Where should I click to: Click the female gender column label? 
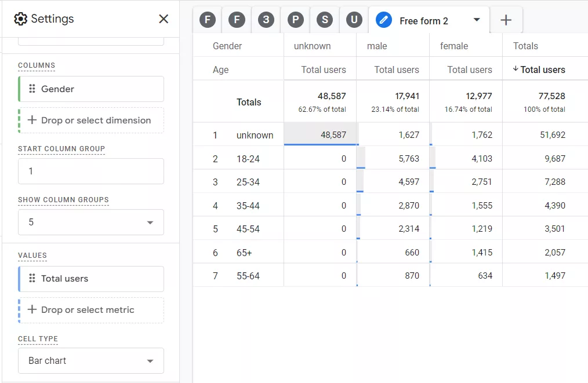[x=454, y=46]
